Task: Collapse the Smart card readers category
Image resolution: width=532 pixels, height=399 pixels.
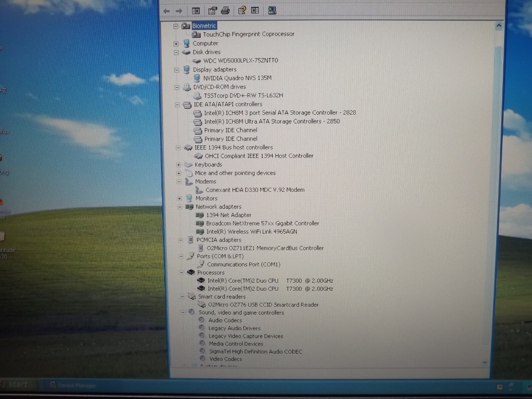Action: point(182,297)
